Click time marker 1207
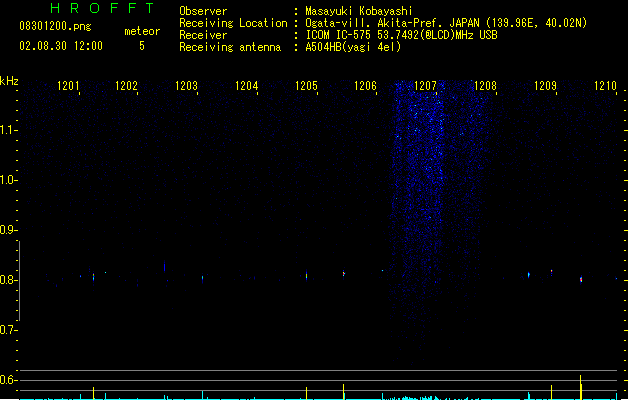 (425, 86)
